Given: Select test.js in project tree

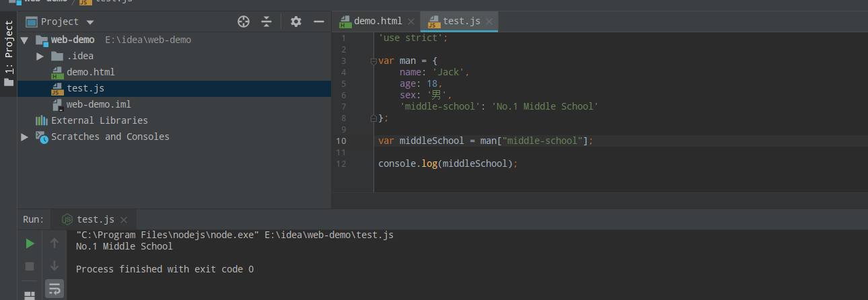Looking at the screenshot, I should point(85,88).
